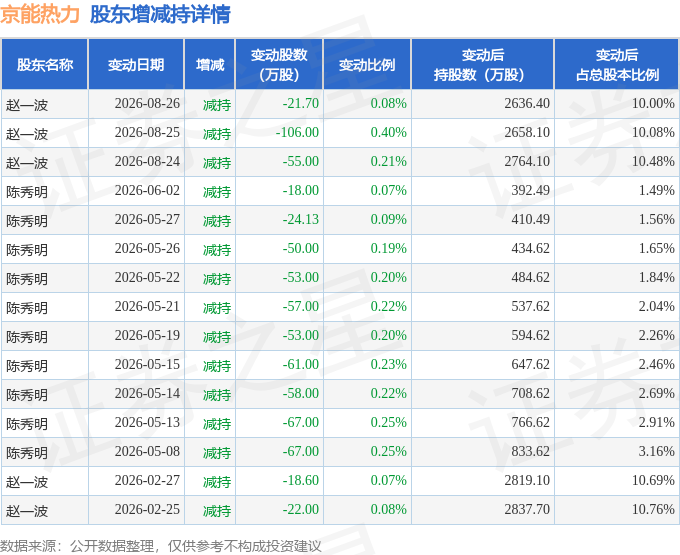Click the 京能热力 stock name title
This screenshot has width=680, height=555.
(x=40, y=15)
